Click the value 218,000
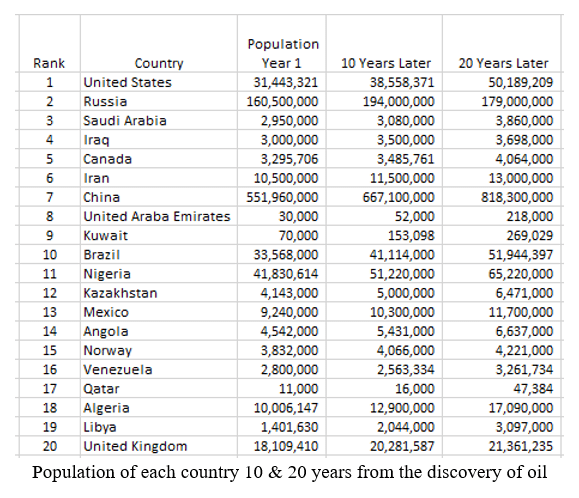The image size is (579, 498). coord(530,216)
